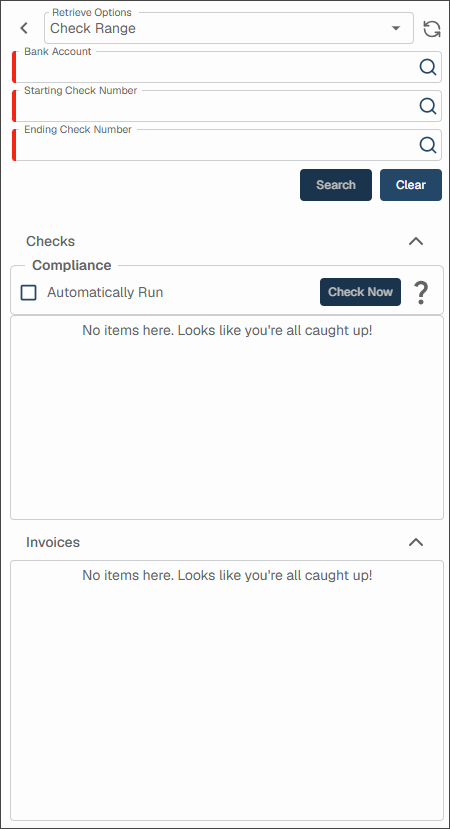
Task: Click the empty-list message in the Checks panel
Action: (x=227, y=331)
